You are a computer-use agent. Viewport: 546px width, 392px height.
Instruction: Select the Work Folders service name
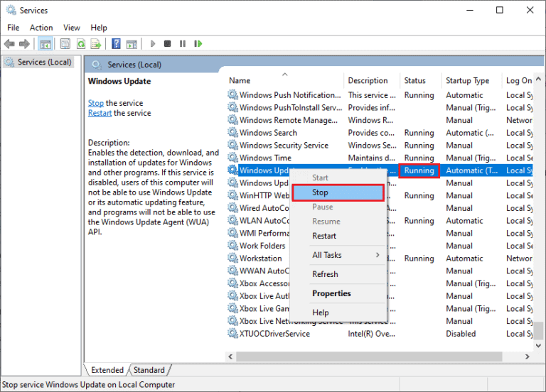262,246
